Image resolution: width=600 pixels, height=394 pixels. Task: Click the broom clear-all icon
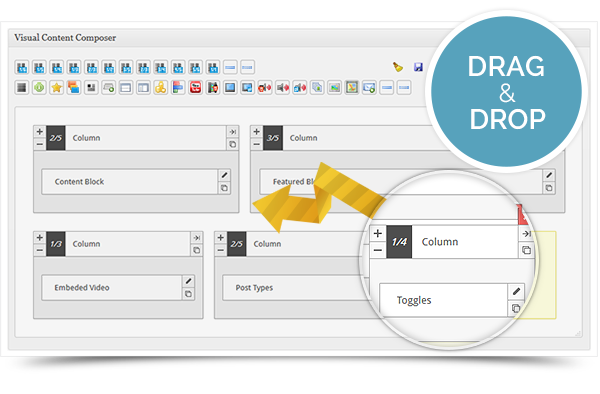pos(398,67)
